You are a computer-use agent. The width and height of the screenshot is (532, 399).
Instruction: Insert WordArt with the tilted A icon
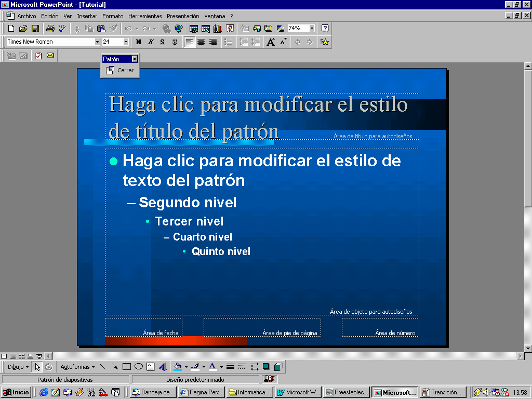point(163,367)
